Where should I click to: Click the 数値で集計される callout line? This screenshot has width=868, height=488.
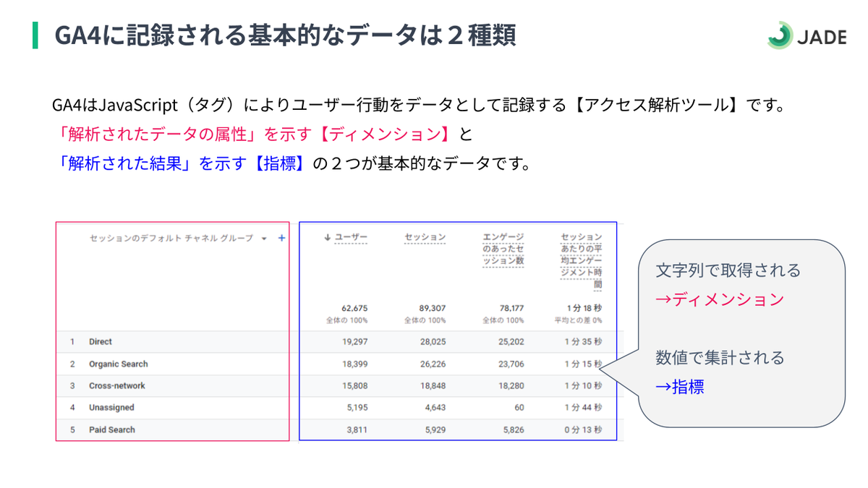(720, 358)
